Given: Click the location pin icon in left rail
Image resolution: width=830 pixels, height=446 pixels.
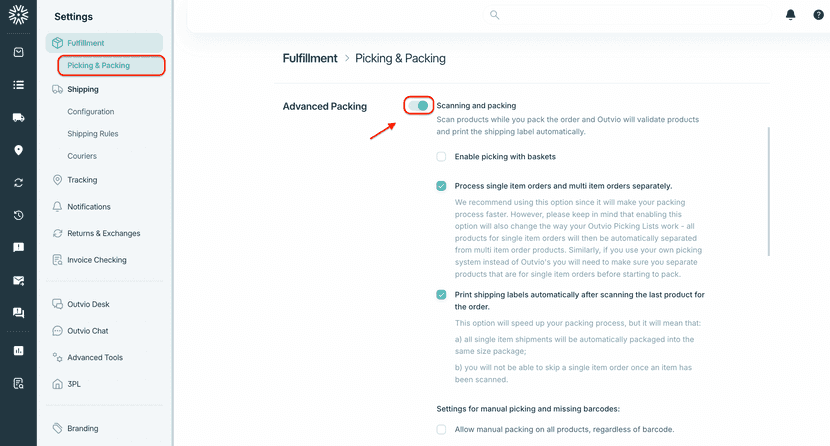Looking at the screenshot, I should point(18,150).
